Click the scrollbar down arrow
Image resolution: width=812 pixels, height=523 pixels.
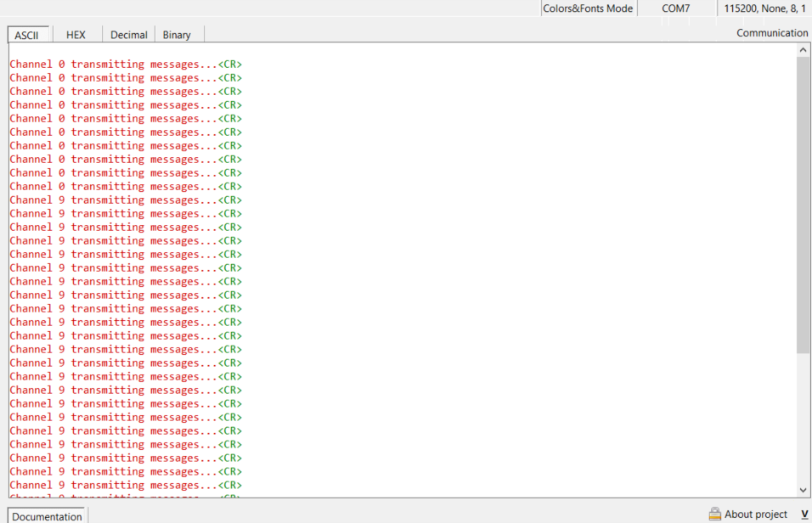802,490
